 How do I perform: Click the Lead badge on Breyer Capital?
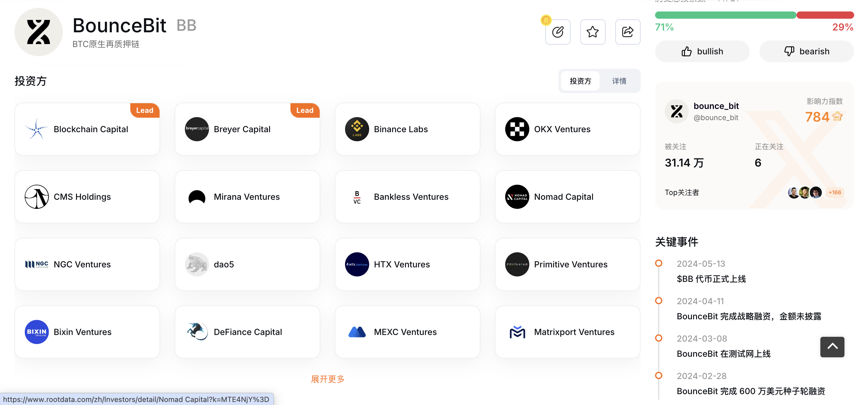(305, 110)
